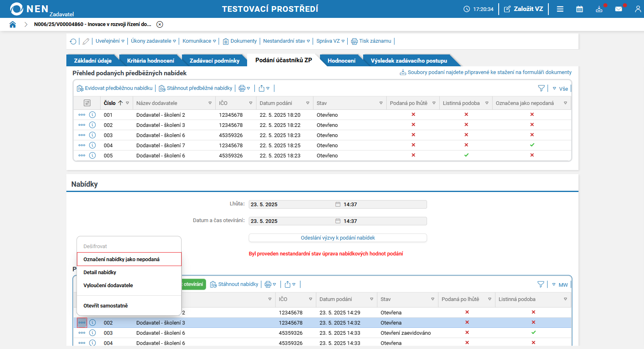Choose 'Vyloučení dodavatele' from context menu
Viewport: 644px width, 349px height.
[108, 285]
